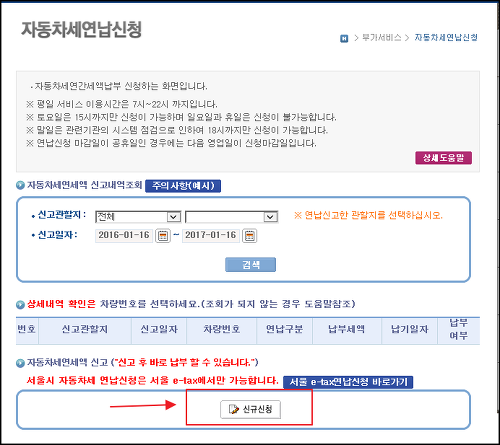Image resolution: width=500 pixels, height=445 pixels.
Task: Click the 부가서비스 breadcrumb link
Action: 382,38
